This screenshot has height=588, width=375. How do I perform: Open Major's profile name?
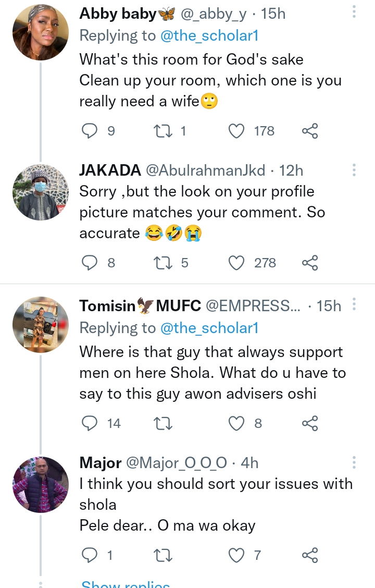[x=101, y=462]
